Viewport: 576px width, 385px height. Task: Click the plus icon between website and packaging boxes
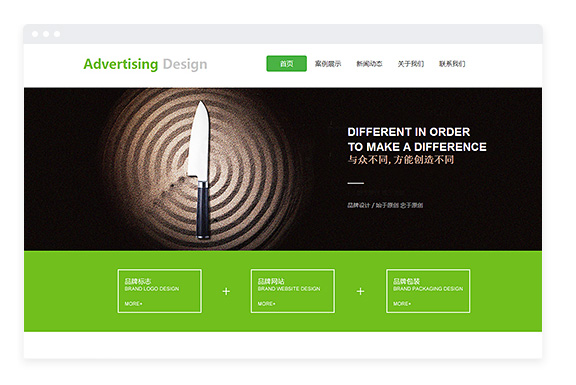point(360,291)
